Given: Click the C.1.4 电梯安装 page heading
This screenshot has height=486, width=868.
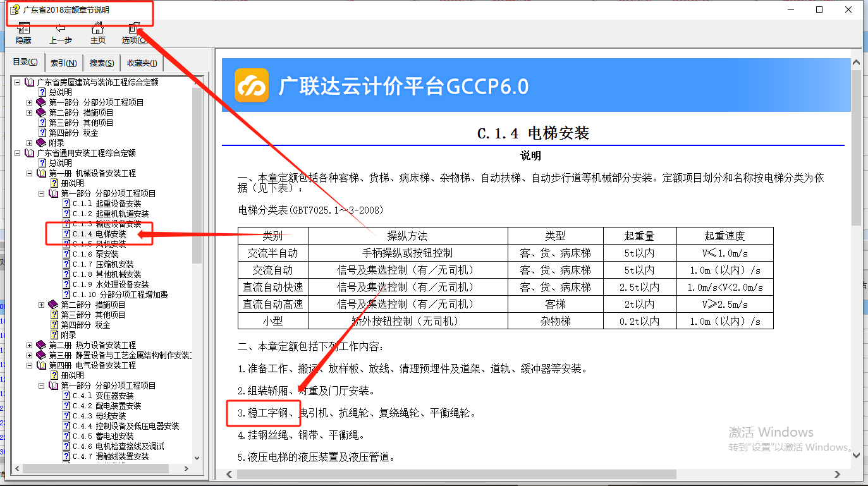Looking at the screenshot, I should click(533, 133).
